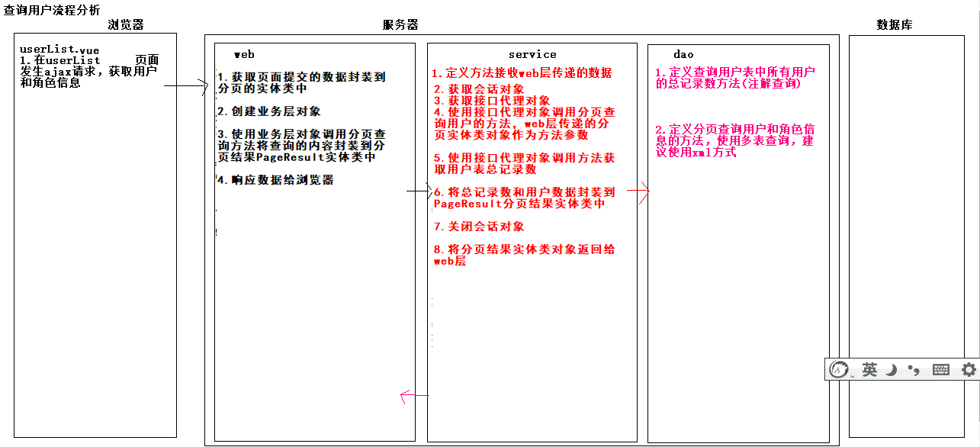Select dao step 1 总记录数方法(注解查询)
The width and height of the screenshot is (980, 447).
(735, 78)
